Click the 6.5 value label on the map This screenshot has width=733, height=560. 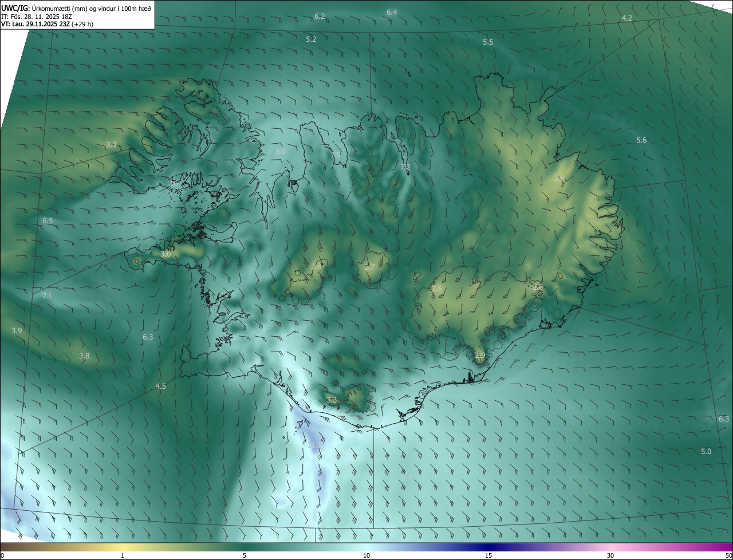pos(48,221)
